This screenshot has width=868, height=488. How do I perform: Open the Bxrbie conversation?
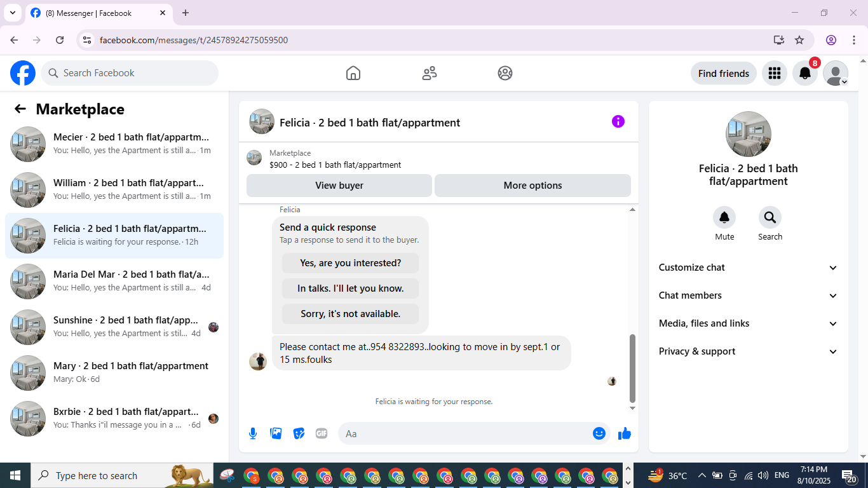[x=114, y=419]
